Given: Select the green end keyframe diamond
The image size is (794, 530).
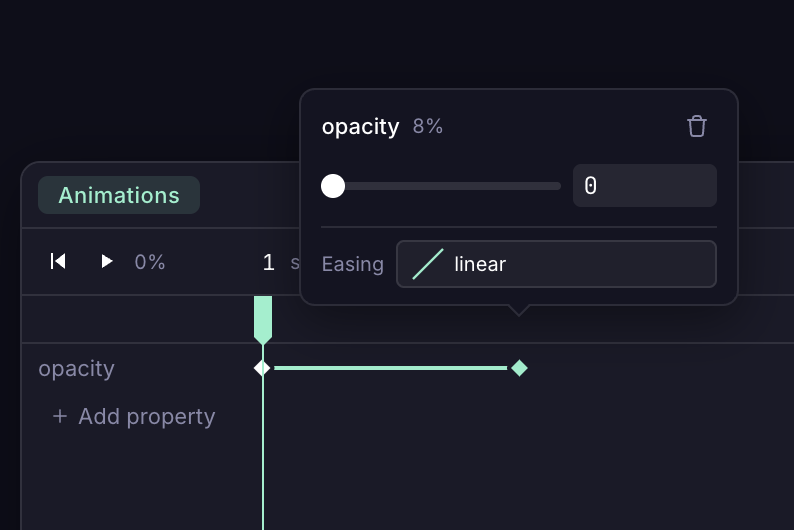Looking at the screenshot, I should tap(519, 368).
